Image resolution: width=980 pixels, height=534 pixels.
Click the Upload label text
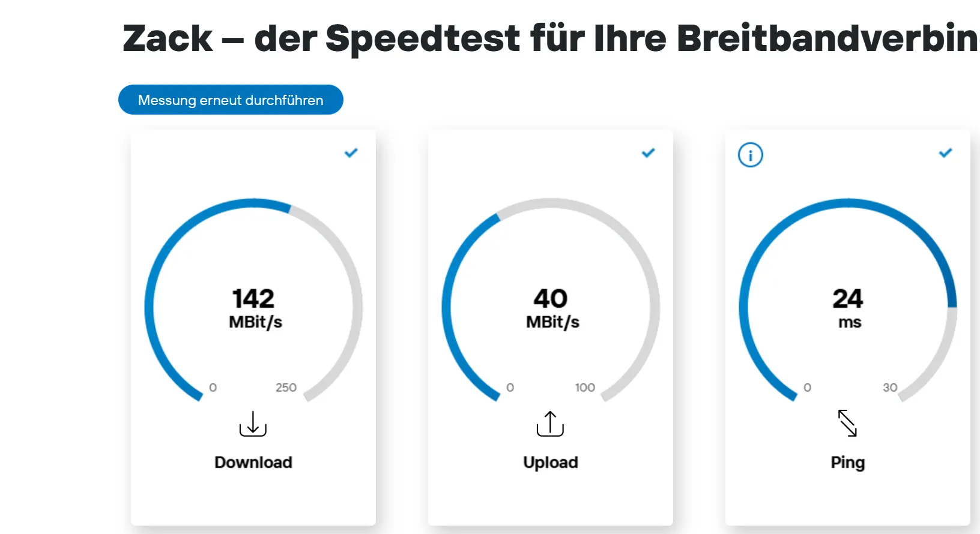(551, 462)
